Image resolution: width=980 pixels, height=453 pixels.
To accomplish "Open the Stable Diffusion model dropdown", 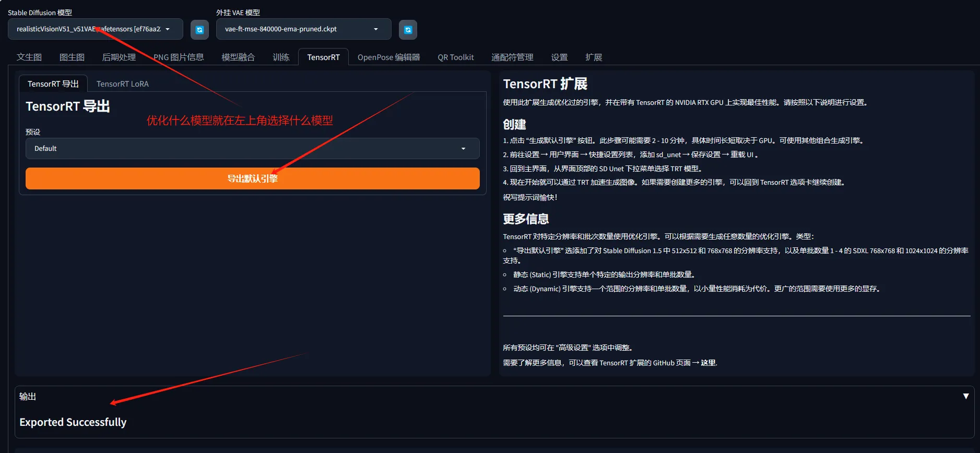I will pyautogui.click(x=96, y=29).
